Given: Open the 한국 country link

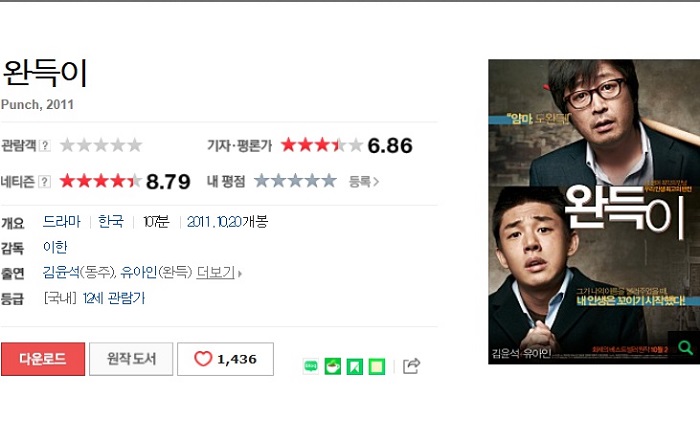Looking at the screenshot, I should coord(111,221).
